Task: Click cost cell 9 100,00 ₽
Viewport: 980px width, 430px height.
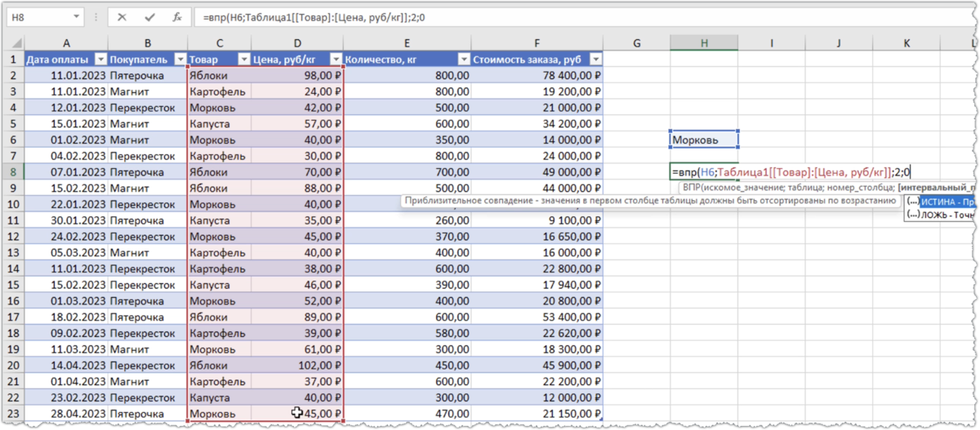Action: (537, 220)
